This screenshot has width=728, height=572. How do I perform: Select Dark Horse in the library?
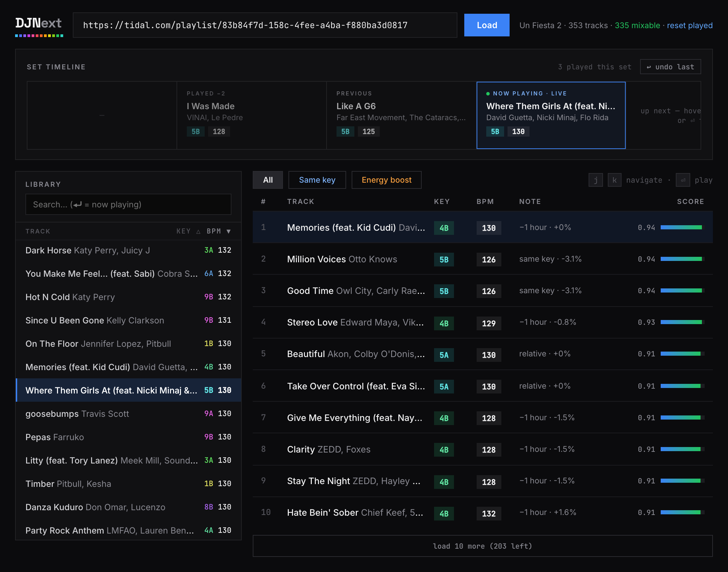point(128,250)
